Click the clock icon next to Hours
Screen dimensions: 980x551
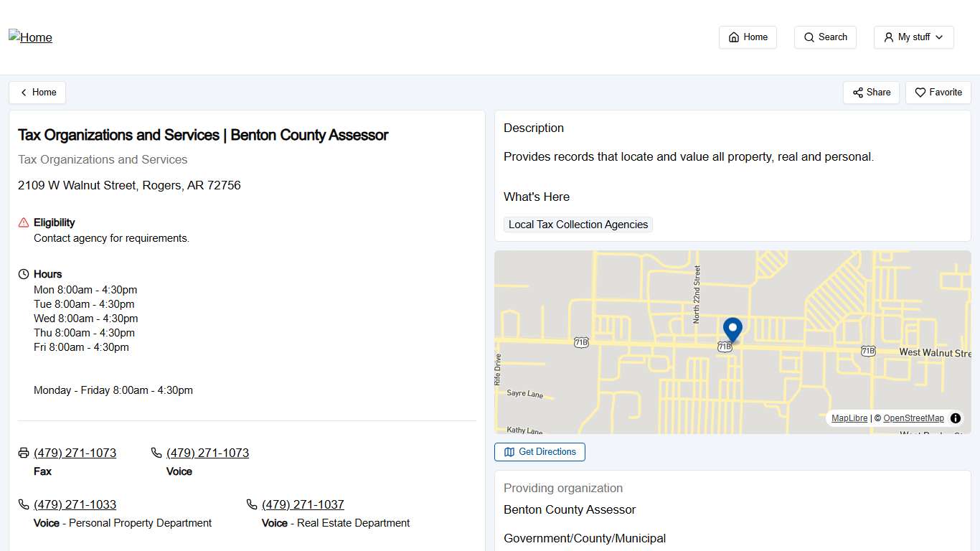22,274
